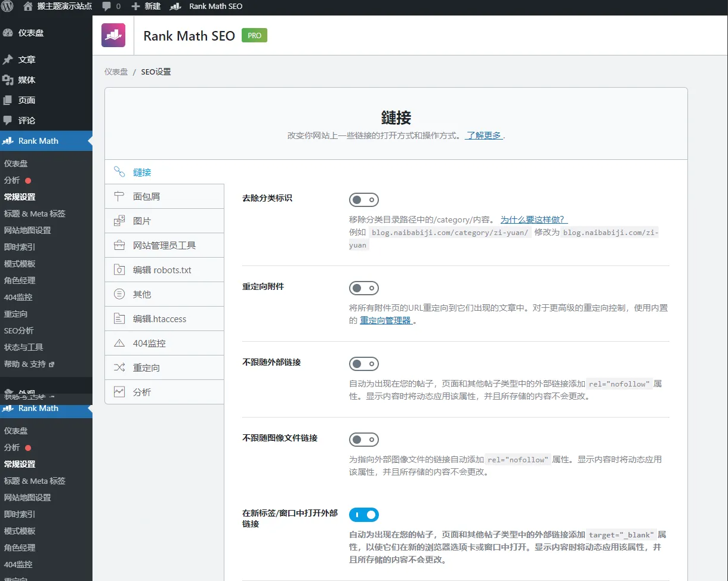Click the file icon of 编辑 robots.txt tab

click(x=119, y=270)
